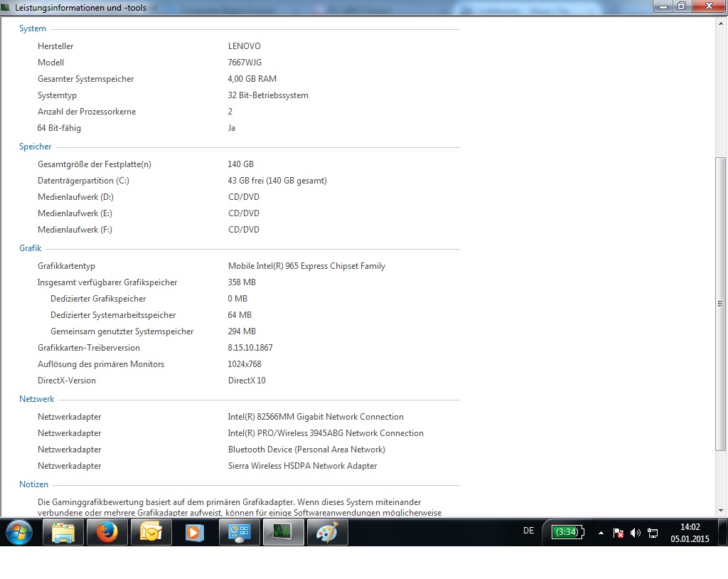Open Windows Explorer from the taskbar
The image size is (728, 579).
[63, 532]
